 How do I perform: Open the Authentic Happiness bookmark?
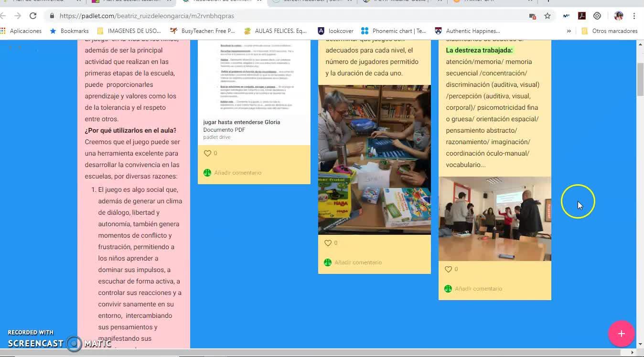468,31
